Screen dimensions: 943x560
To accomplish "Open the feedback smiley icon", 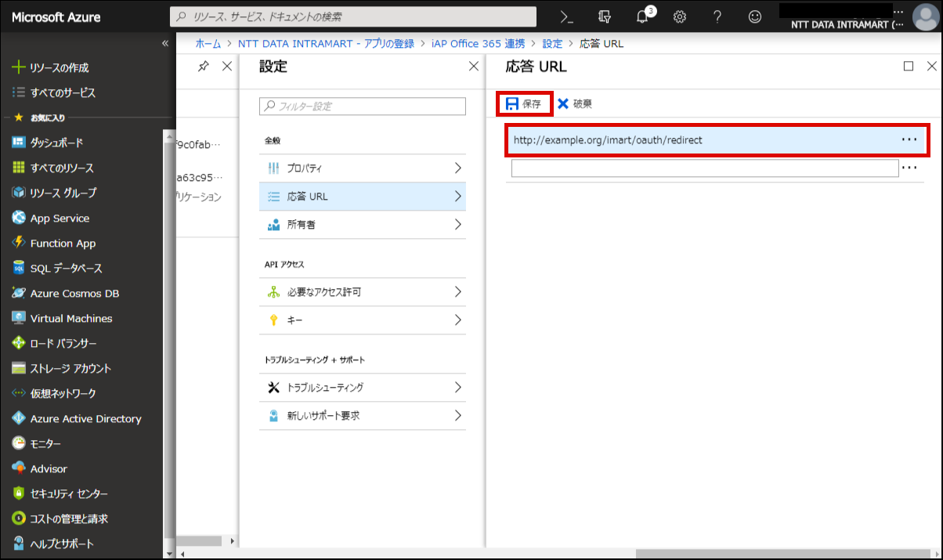I will click(x=755, y=16).
